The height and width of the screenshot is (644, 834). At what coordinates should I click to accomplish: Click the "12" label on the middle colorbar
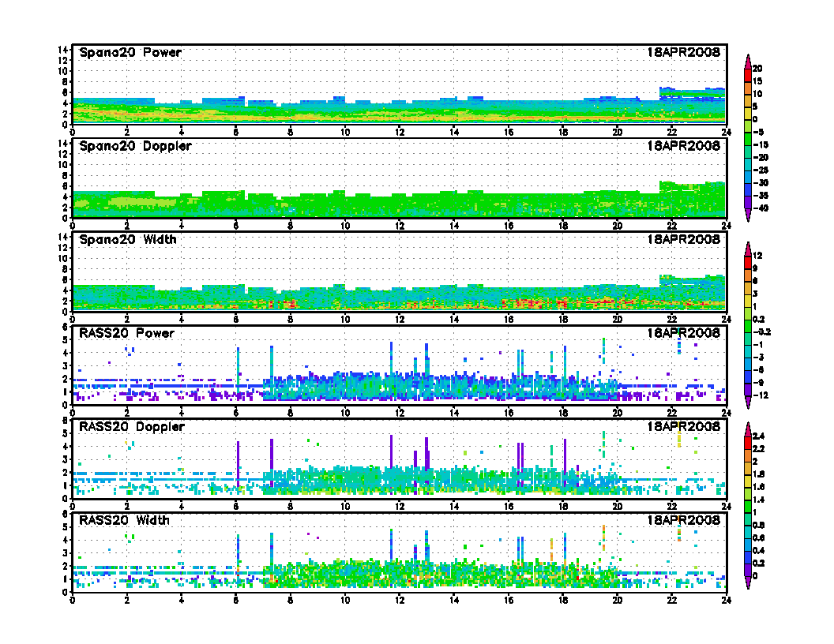pos(757,256)
